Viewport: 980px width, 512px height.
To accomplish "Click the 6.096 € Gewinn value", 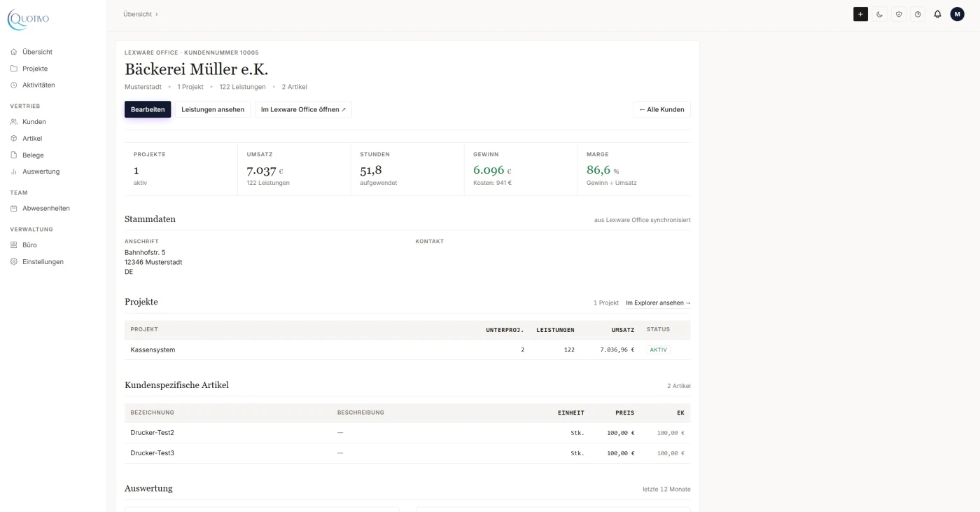I will (x=492, y=170).
